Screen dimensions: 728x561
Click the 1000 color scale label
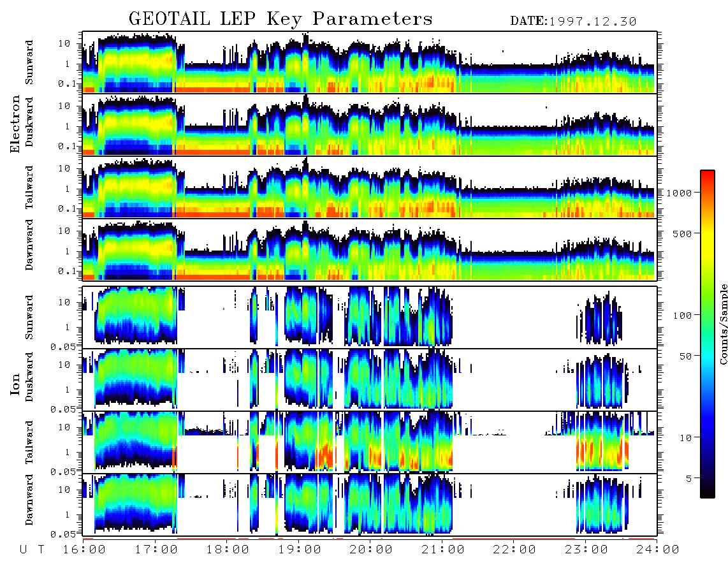coord(679,193)
